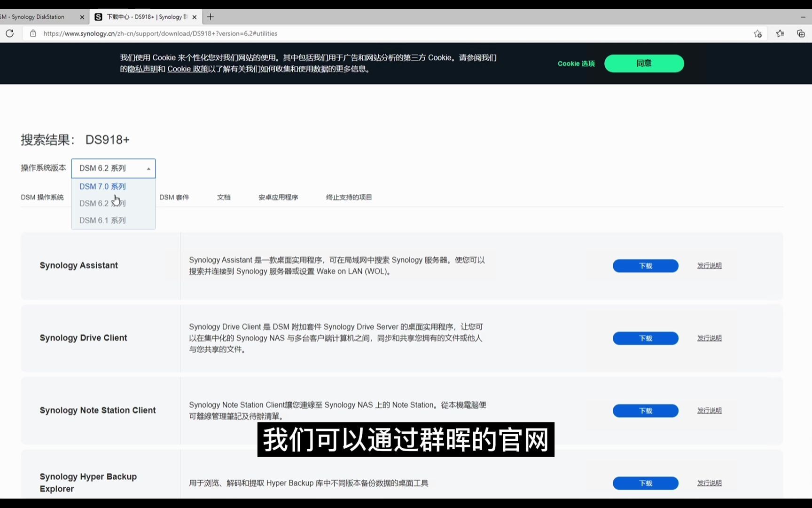The width and height of the screenshot is (812, 508).
Task: Open 发行说明 for Synology Drive Client
Action: (710, 338)
